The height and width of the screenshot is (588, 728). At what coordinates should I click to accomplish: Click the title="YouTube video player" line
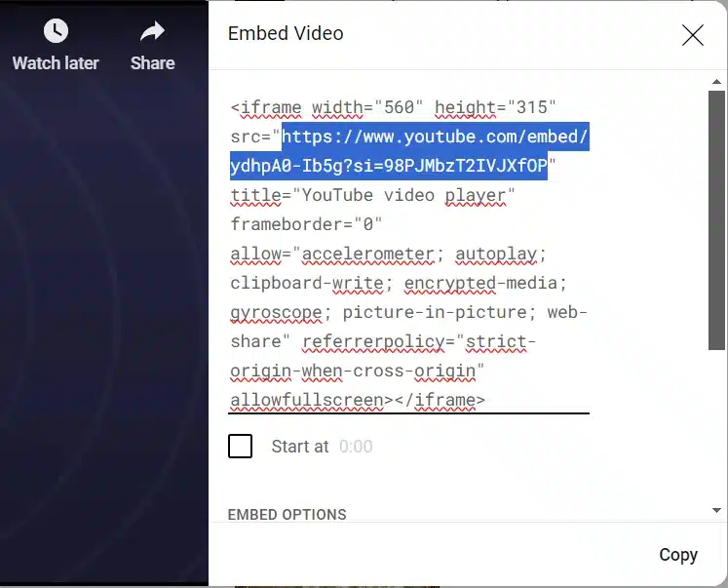click(x=373, y=195)
